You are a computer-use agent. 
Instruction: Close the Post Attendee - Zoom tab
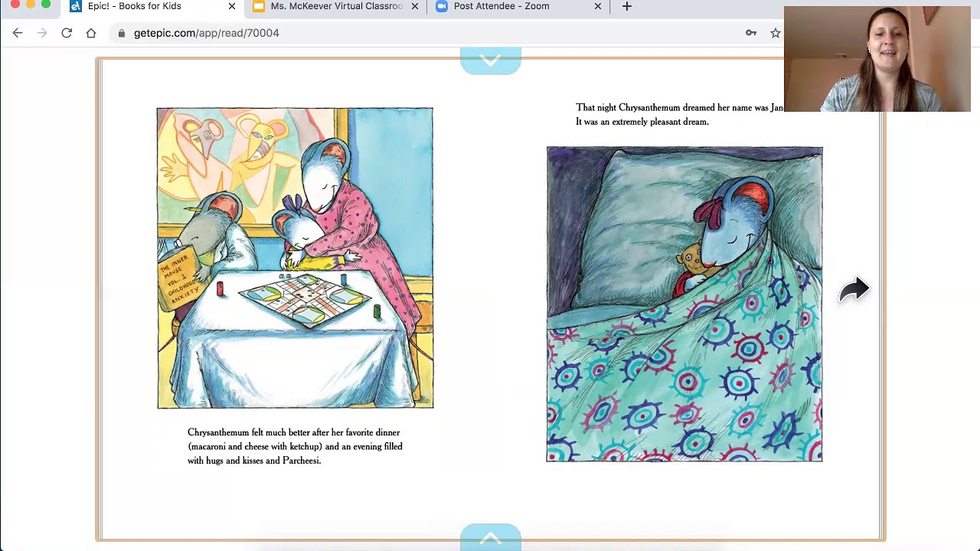tap(598, 6)
